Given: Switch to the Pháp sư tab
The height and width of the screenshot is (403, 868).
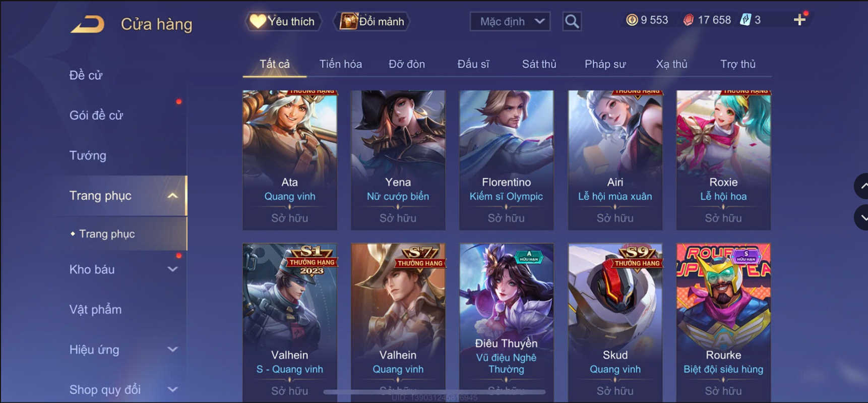Looking at the screenshot, I should [x=605, y=64].
